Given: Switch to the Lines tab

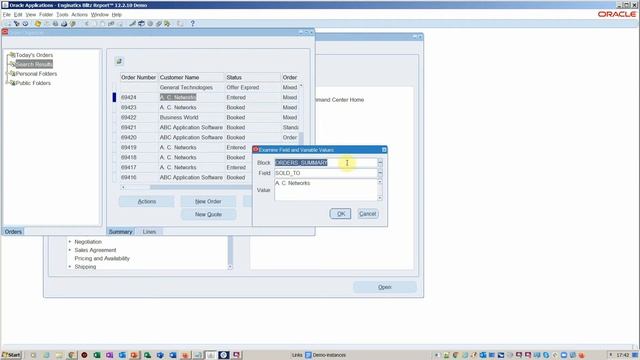Looking at the screenshot, I should (x=149, y=231).
